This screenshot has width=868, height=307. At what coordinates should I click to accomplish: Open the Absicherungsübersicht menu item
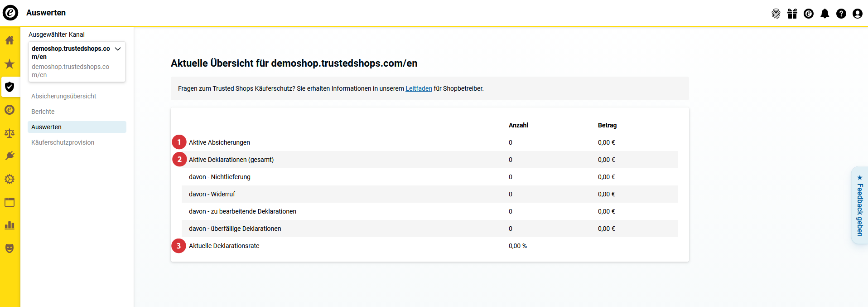[64, 96]
